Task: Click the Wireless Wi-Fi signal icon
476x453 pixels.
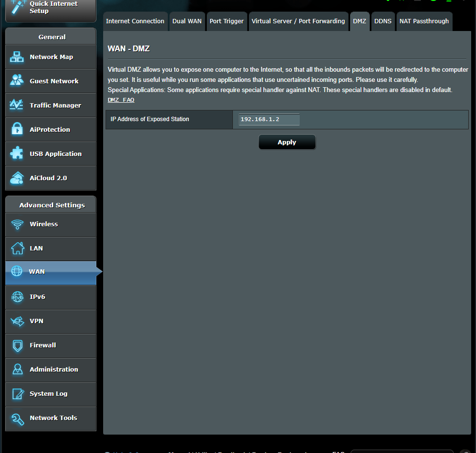Action: (x=17, y=224)
